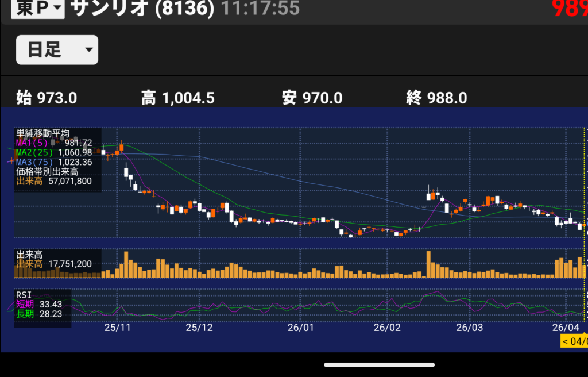
Task: Tap the RSI 長期 value legend
Action: (x=39, y=314)
